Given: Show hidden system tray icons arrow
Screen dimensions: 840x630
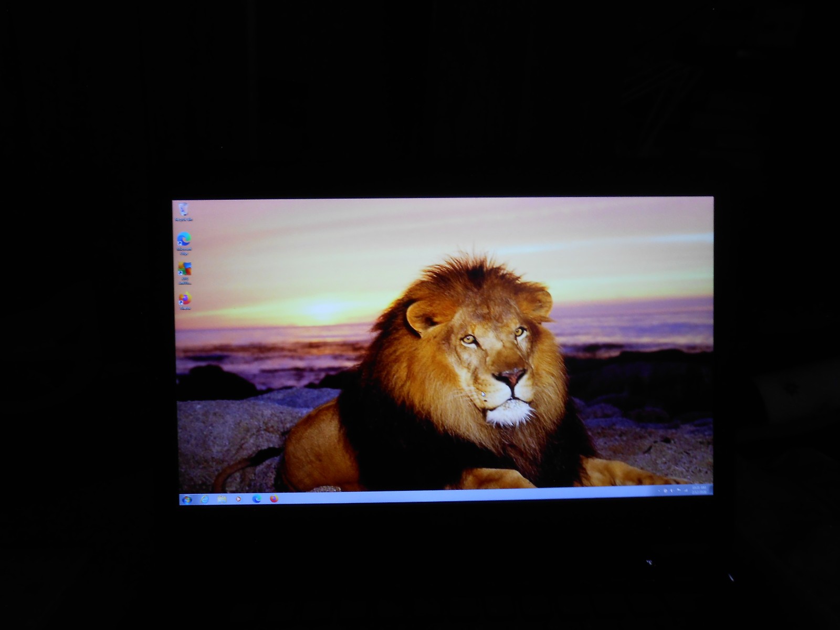Looking at the screenshot, I should [x=659, y=490].
